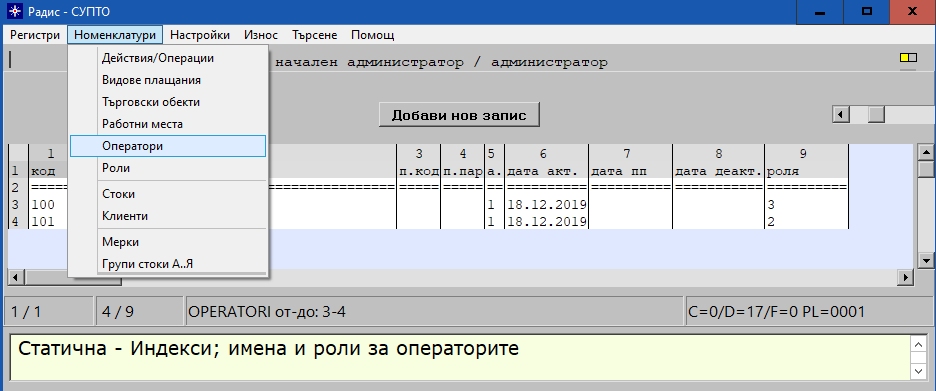Minimize the Радис - СУПТО window
Screen dimensions: 936x391
pos(819,11)
